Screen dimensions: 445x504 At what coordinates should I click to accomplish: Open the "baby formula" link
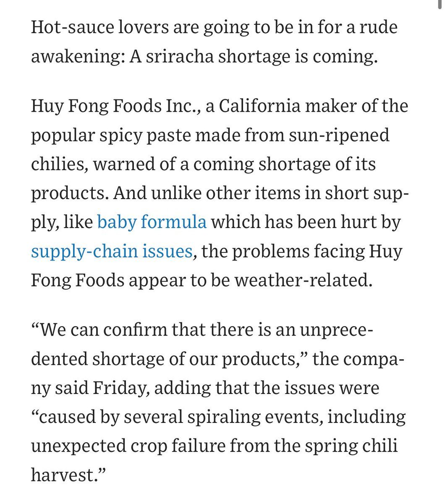click(x=152, y=222)
